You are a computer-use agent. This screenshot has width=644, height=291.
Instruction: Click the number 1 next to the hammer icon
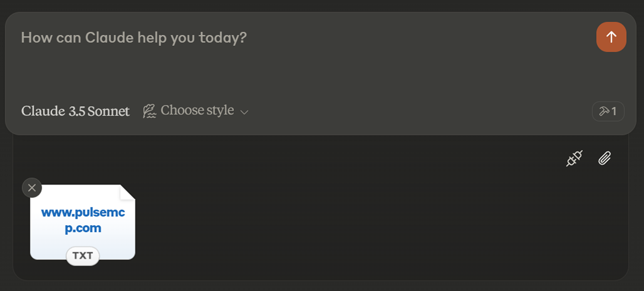click(614, 111)
